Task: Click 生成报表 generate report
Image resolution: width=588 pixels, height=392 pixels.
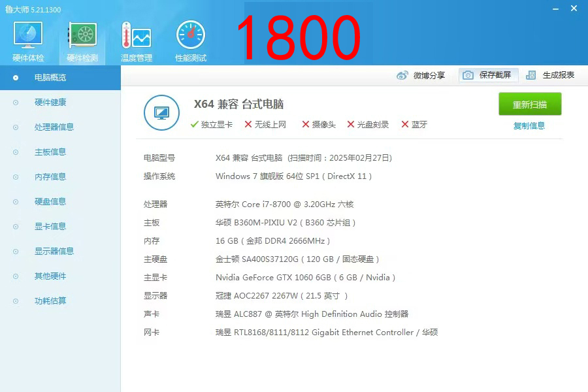Action: 559,75
